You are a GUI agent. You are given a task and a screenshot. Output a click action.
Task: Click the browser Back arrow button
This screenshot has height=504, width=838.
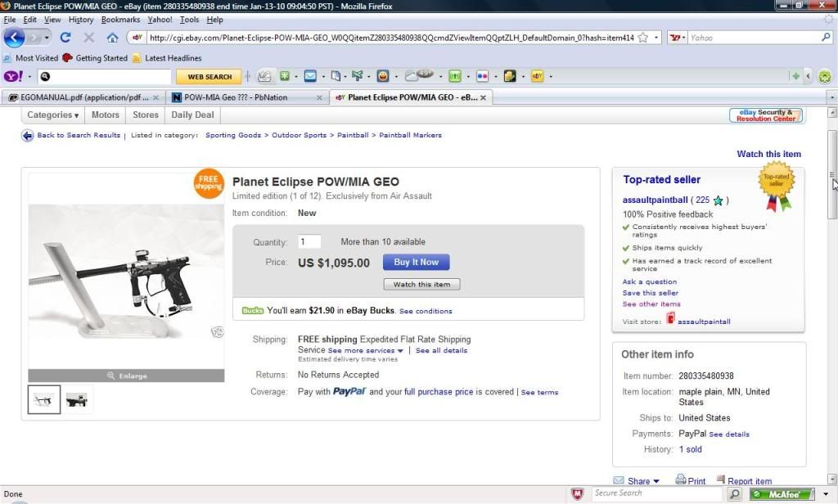(x=14, y=38)
